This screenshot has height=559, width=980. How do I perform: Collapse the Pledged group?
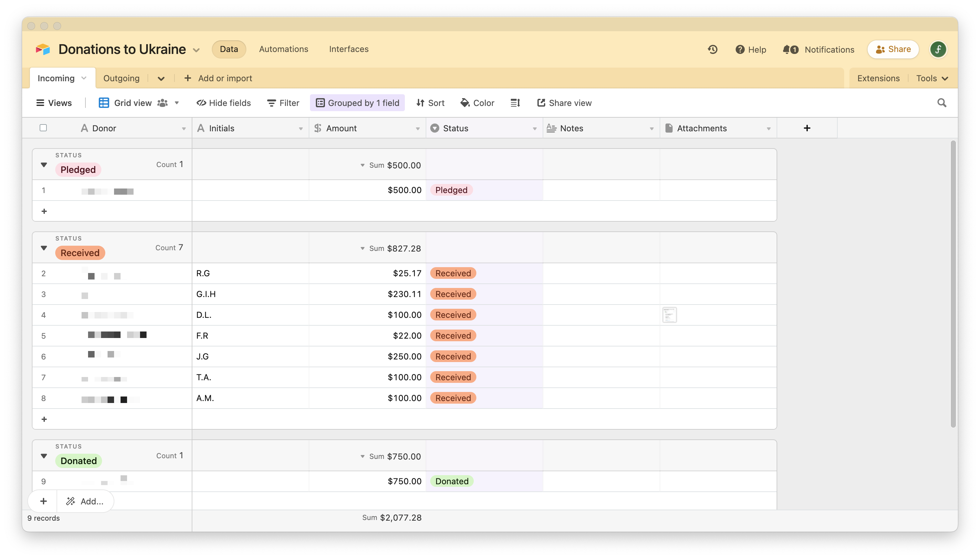(44, 165)
